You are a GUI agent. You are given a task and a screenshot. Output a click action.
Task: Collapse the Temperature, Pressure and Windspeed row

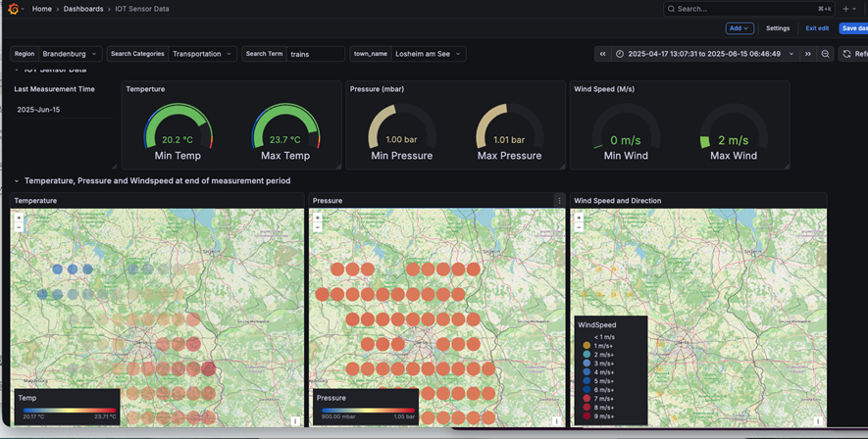[17, 181]
